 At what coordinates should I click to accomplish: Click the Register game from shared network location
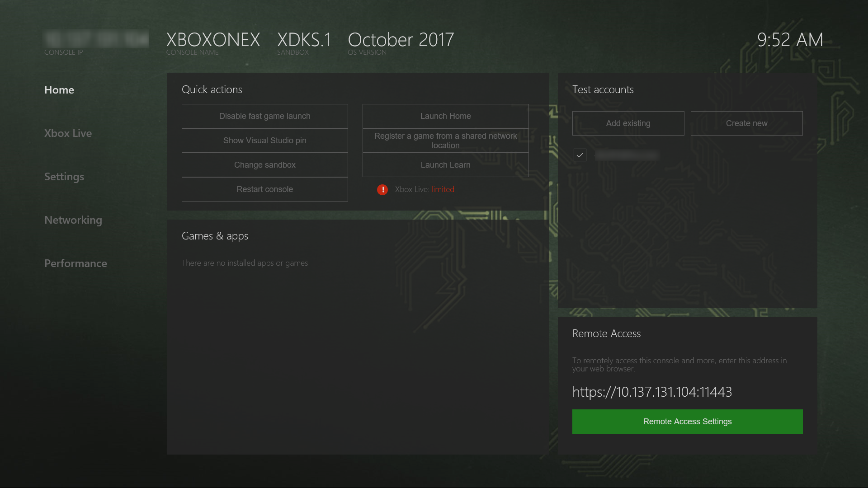(x=446, y=141)
